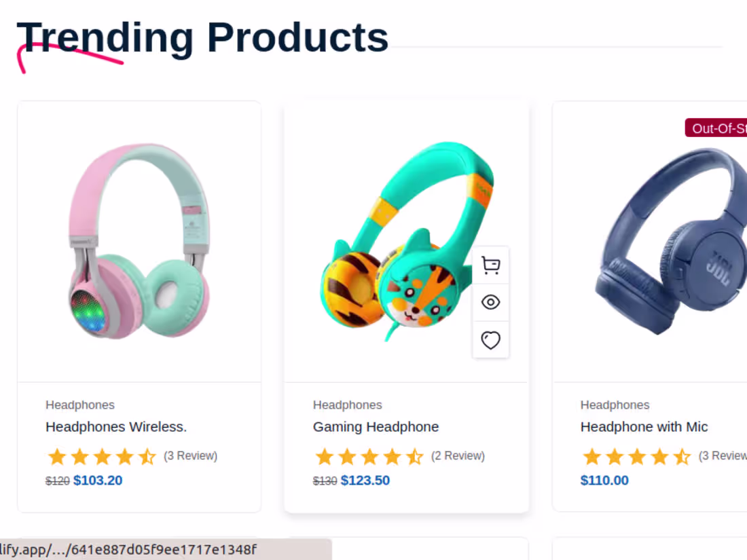
Task: Click the third star of Headphones Wireless rating
Action: pos(102,456)
